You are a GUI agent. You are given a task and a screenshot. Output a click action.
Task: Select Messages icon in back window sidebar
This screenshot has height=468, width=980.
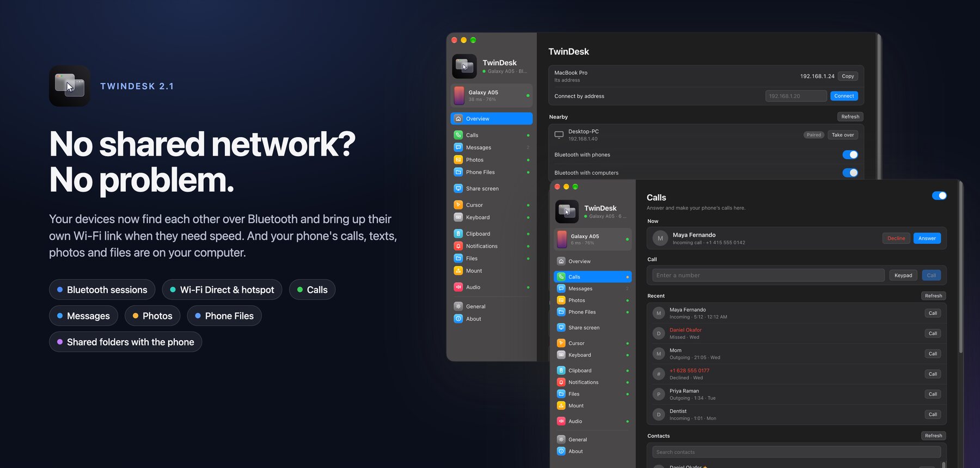[458, 147]
